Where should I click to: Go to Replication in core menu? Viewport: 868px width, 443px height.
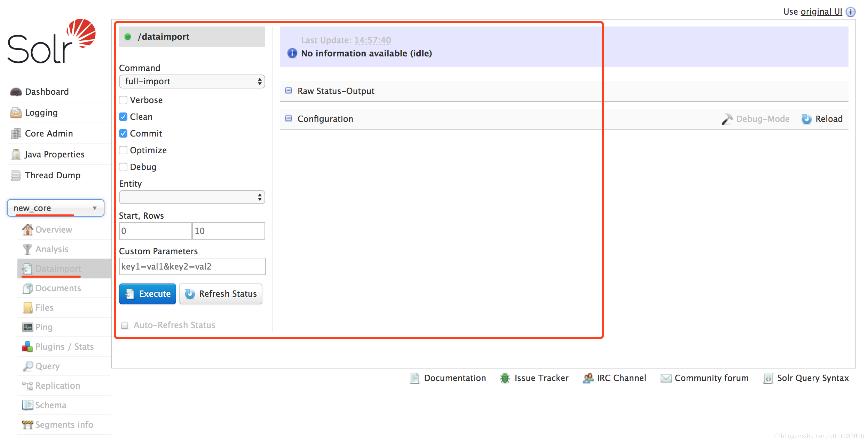57,386
